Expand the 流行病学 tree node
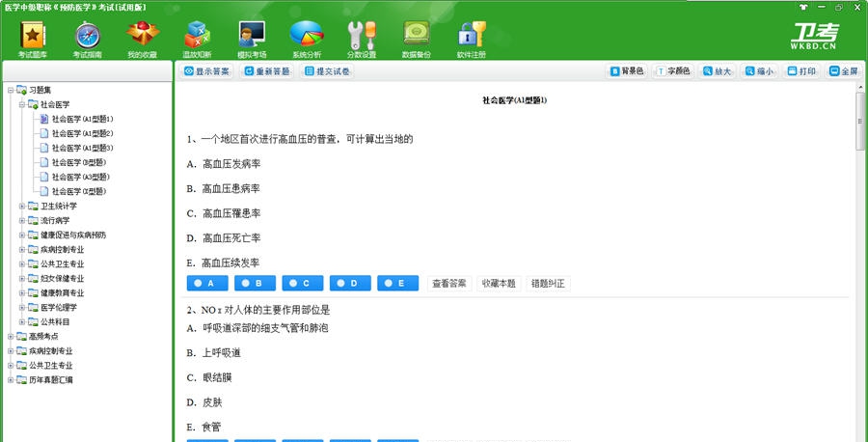This screenshot has width=868, height=442. 22,220
